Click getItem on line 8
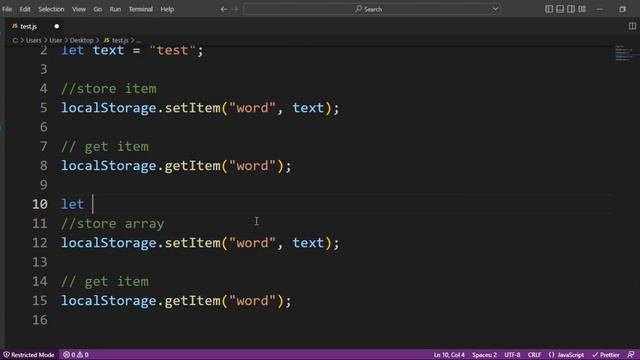 pyautogui.click(x=192, y=166)
